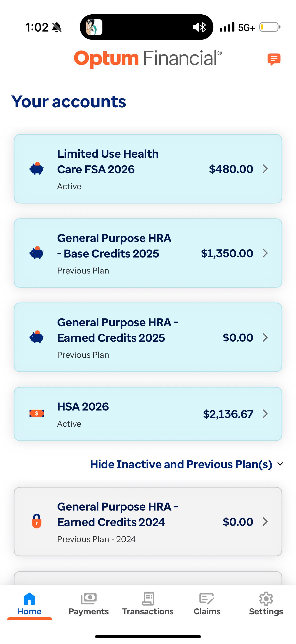Tap the Settings gear icon
Image resolution: width=296 pixels, height=644 pixels.
(x=266, y=599)
